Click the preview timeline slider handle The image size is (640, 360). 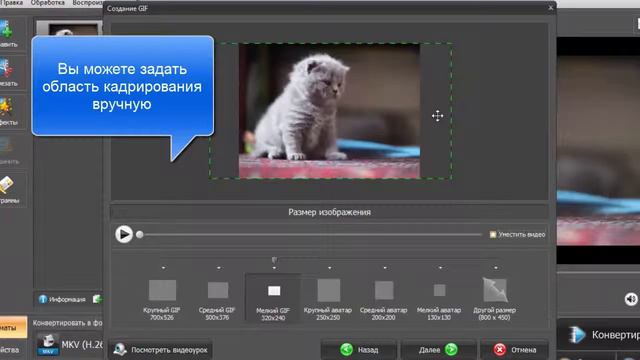pos(140,235)
